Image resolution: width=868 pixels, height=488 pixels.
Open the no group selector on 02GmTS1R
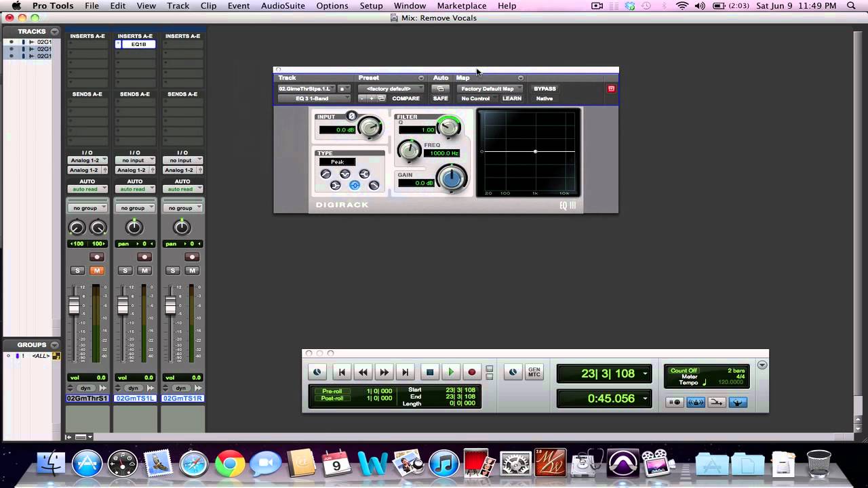182,208
